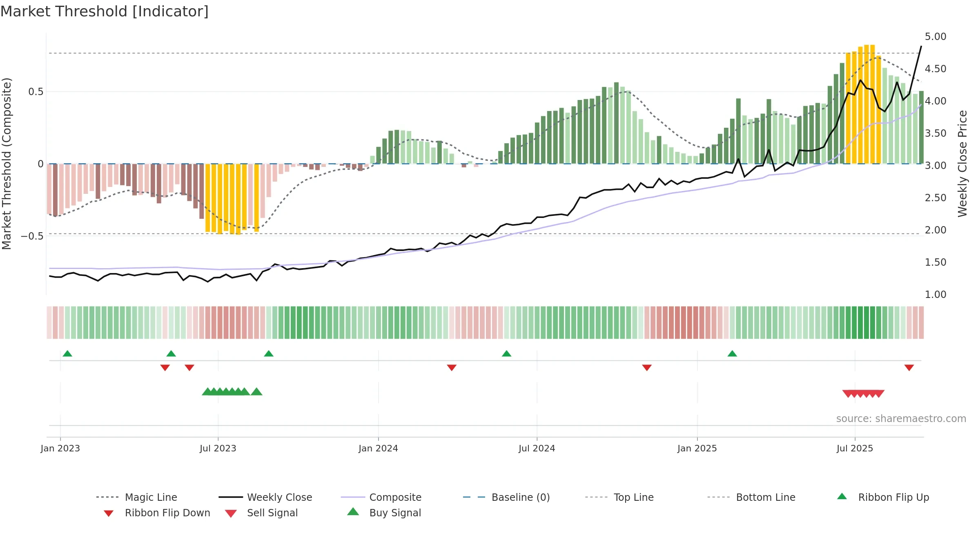
Task: Click the Weekly Close Price axis title
Action: tap(962, 163)
